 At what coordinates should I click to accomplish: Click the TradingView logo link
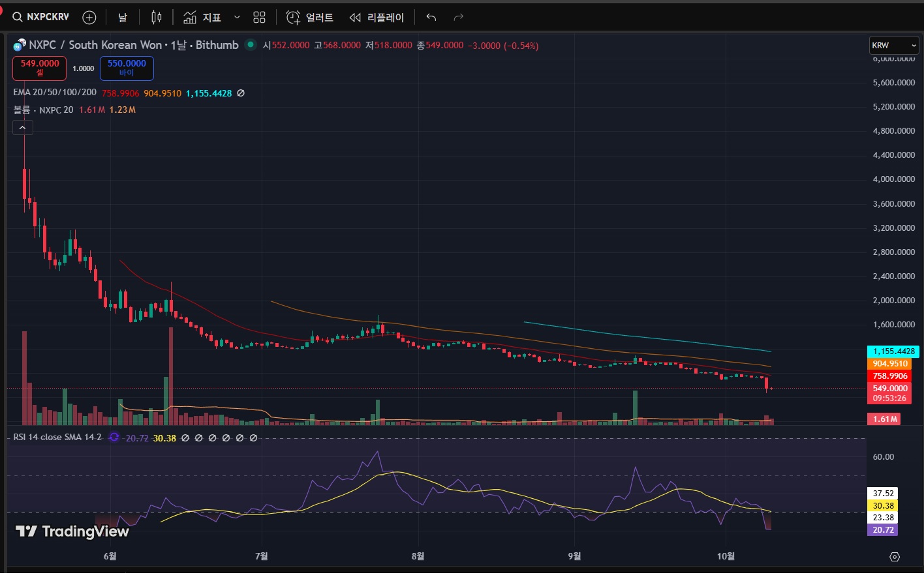[72, 531]
